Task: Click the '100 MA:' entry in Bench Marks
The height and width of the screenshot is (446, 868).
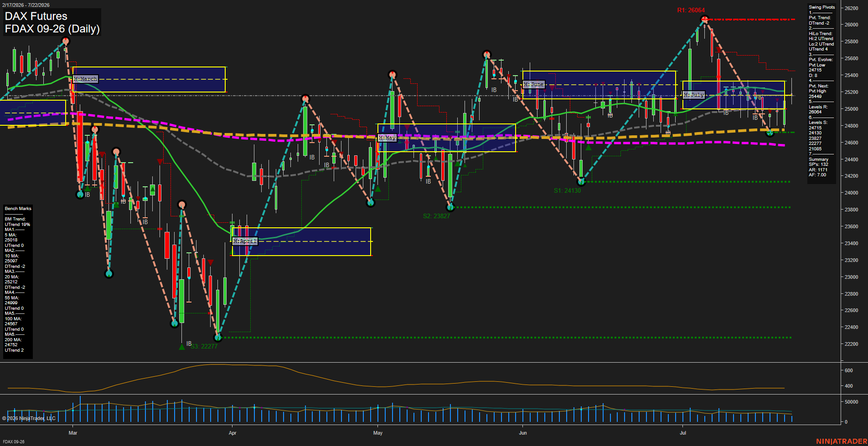Action: click(x=13, y=319)
